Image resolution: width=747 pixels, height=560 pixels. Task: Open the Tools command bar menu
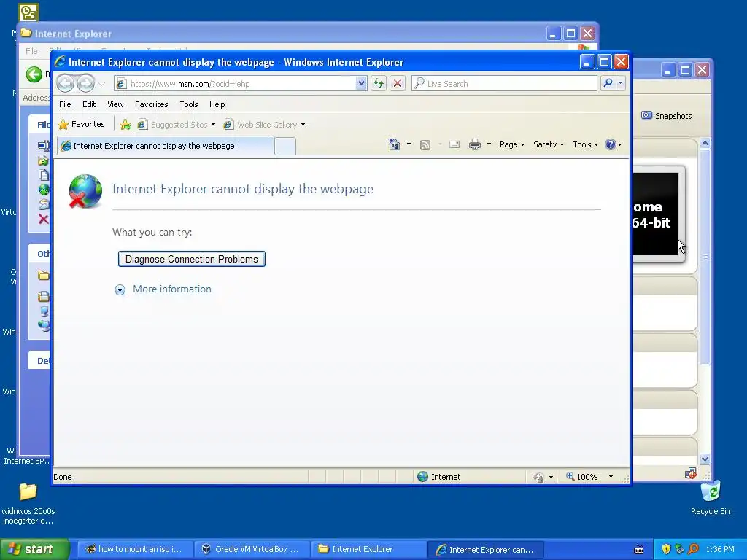pyautogui.click(x=585, y=144)
